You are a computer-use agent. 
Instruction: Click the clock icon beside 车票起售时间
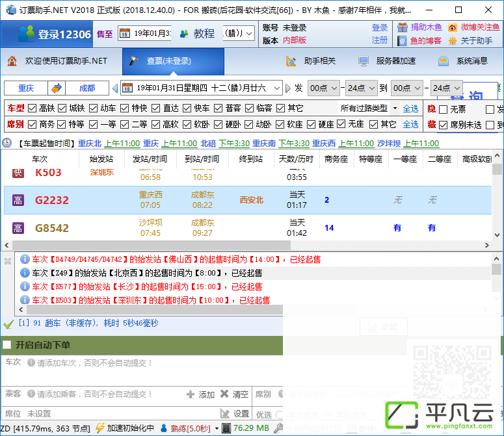pyautogui.click(x=7, y=143)
